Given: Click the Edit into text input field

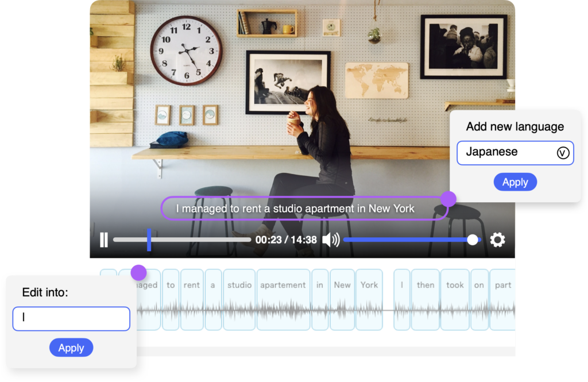Looking at the screenshot, I should click(x=71, y=318).
